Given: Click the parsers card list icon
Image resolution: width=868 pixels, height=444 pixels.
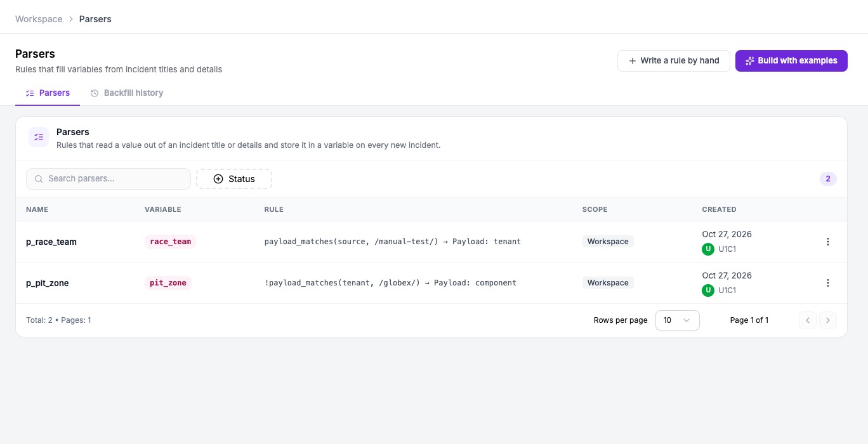Looking at the screenshot, I should pos(39,137).
